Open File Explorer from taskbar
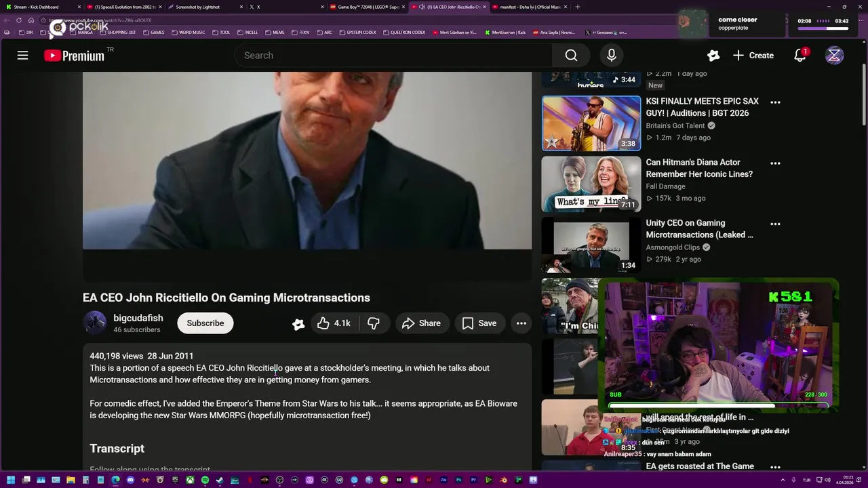This screenshot has height=488, width=868. pos(71,480)
